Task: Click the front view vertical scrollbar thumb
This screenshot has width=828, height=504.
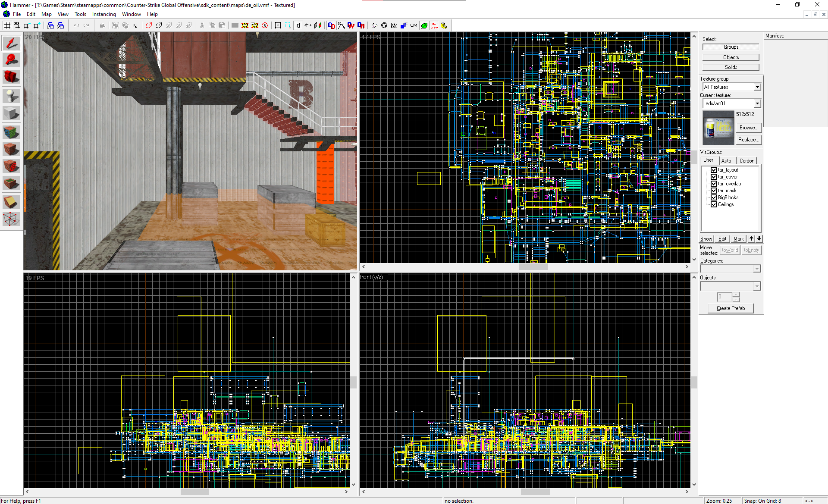Action: 694,382
